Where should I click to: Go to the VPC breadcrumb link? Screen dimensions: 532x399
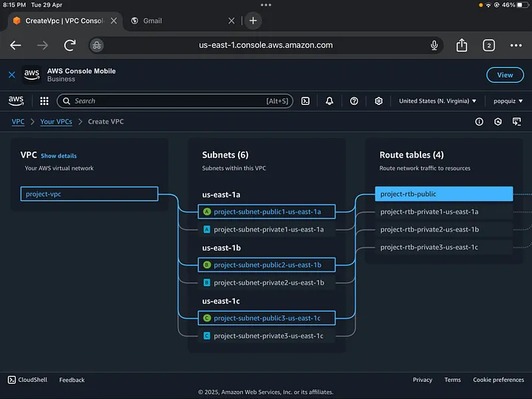click(18, 121)
